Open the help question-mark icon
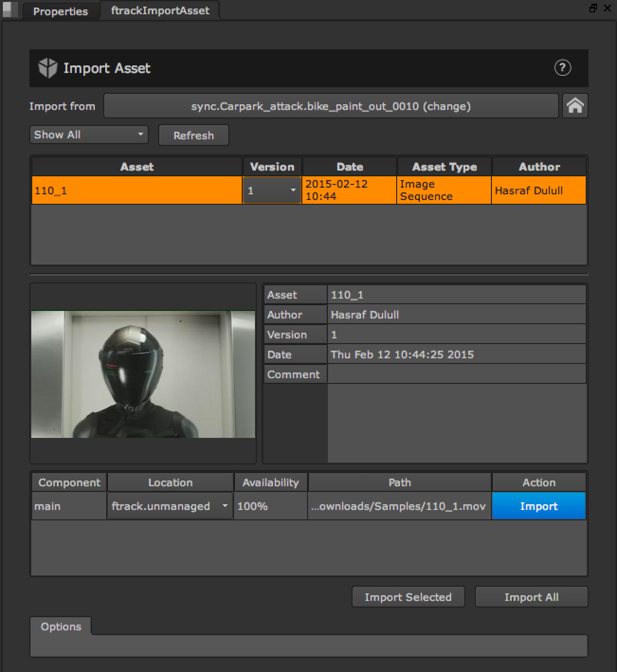Image resolution: width=617 pixels, height=672 pixels. (x=563, y=68)
